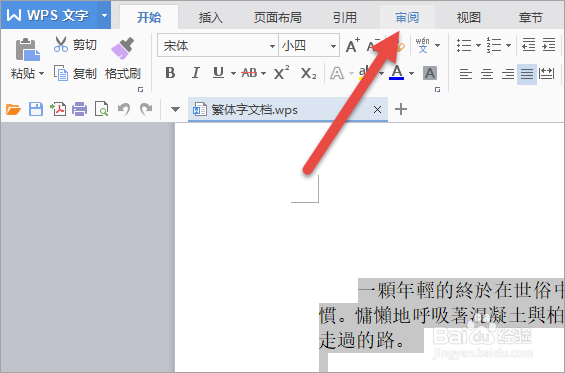Print the document

pyautogui.click(x=79, y=109)
